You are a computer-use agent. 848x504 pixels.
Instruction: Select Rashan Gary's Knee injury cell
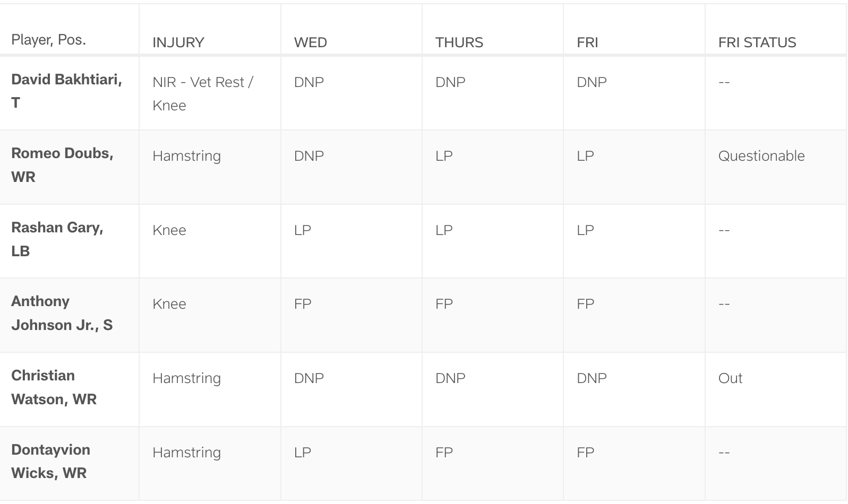[169, 230]
